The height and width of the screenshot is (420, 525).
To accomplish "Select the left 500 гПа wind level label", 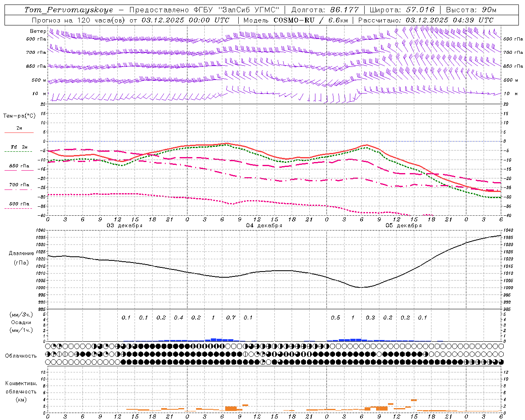I will [x=36, y=39].
